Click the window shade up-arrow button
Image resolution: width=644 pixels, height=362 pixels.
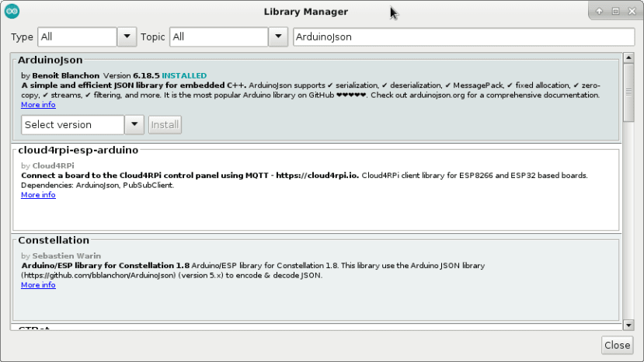599,11
